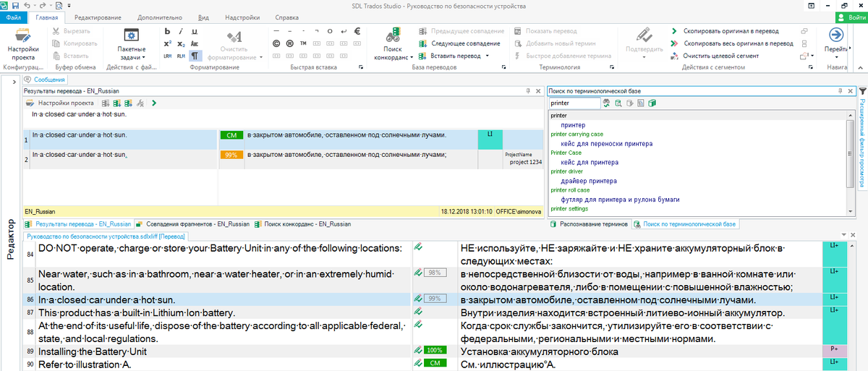868x371 pixels.
Task: Open the segment lock dropdown icon
Action: coord(807,56)
